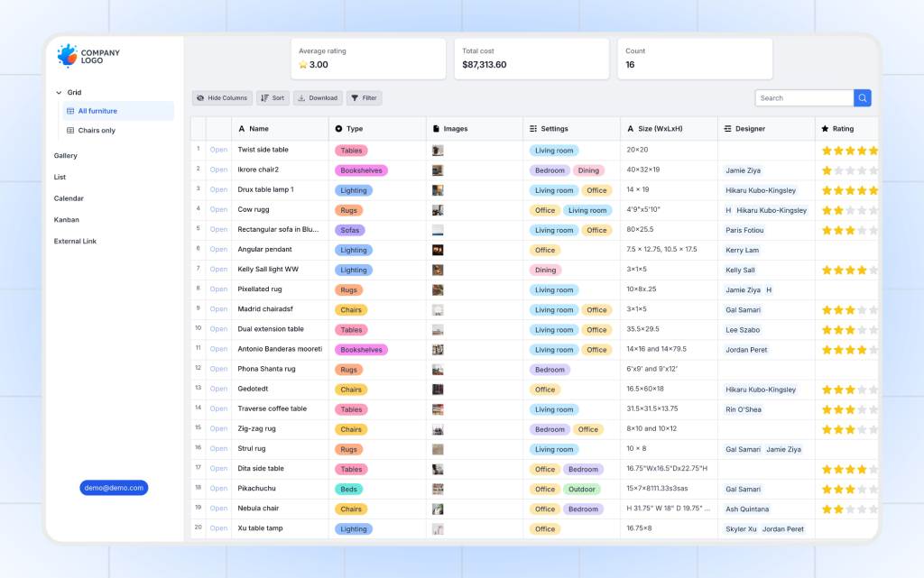Image resolution: width=924 pixels, height=578 pixels.
Task: Click the average rating star icon
Action: tap(303, 64)
